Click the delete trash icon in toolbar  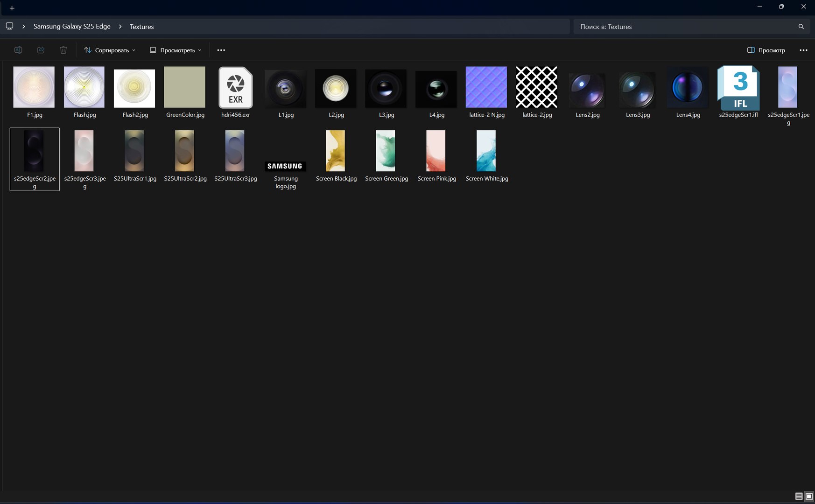pyautogui.click(x=63, y=50)
